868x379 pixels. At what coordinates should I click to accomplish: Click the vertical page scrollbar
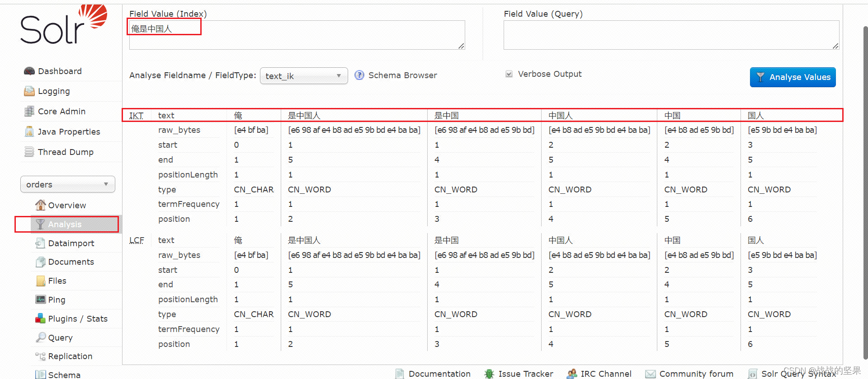[x=865, y=192]
